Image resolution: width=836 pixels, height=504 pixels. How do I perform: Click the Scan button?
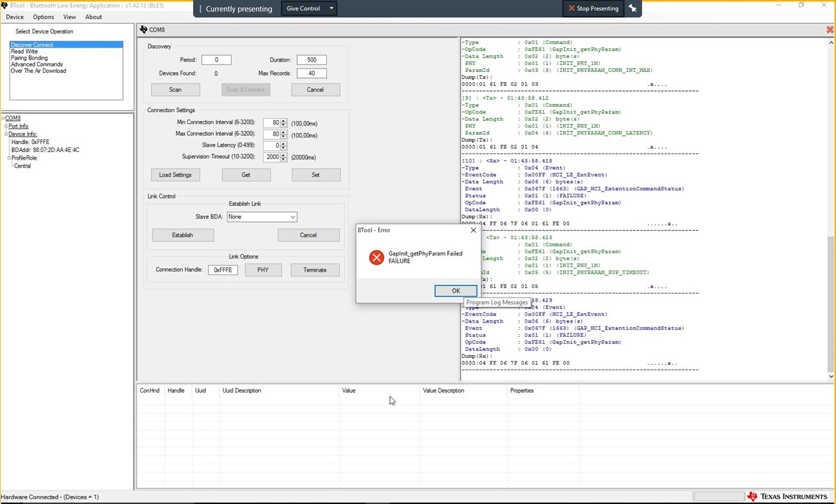coord(175,90)
